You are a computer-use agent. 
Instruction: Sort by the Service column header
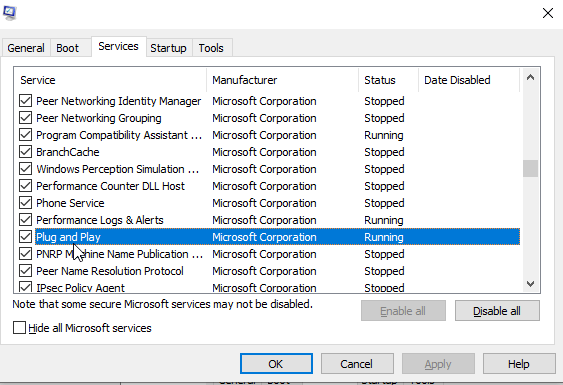pyautogui.click(x=110, y=80)
